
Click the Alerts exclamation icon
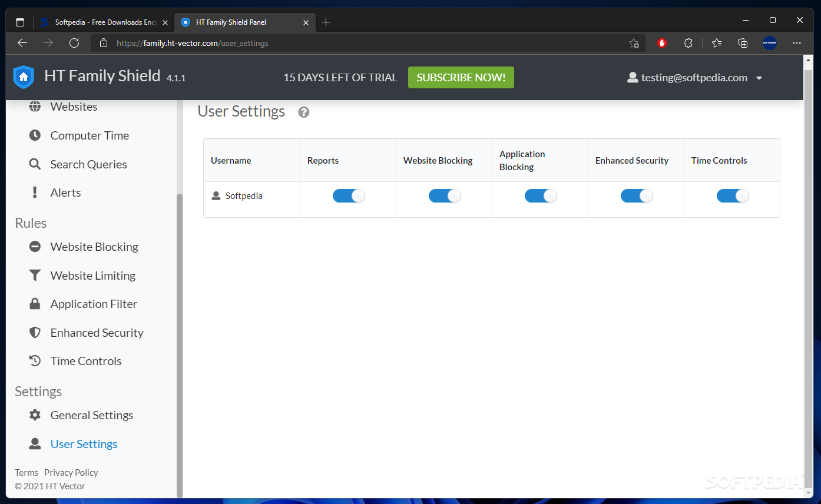[x=35, y=193]
